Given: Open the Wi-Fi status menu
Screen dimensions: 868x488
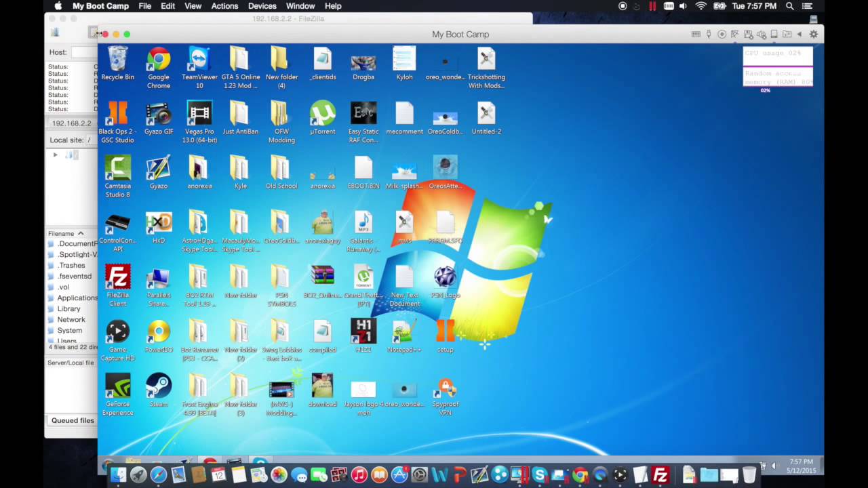Looking at the screenshot, I should 701,6.
